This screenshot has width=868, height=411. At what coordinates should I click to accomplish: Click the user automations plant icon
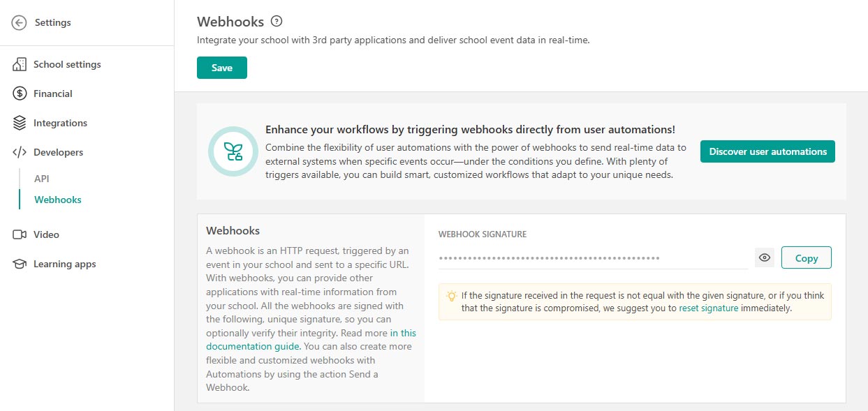pos(233,151)
